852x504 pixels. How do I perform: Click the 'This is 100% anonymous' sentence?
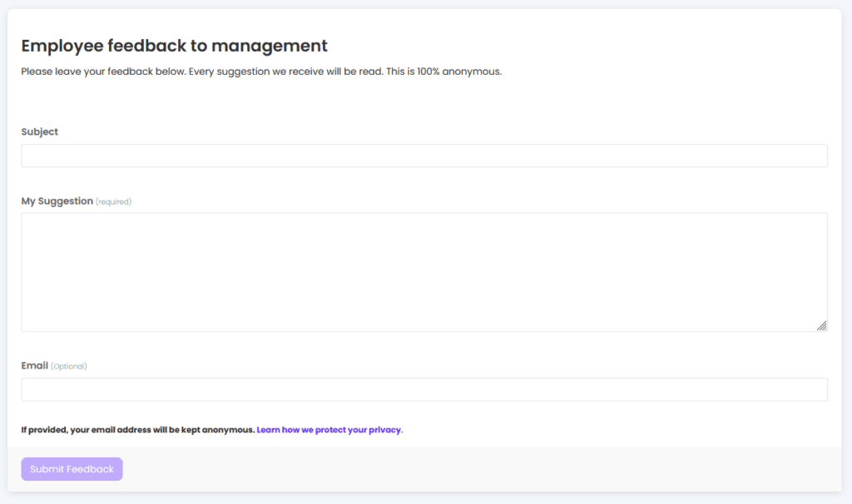tap(443, 72)
